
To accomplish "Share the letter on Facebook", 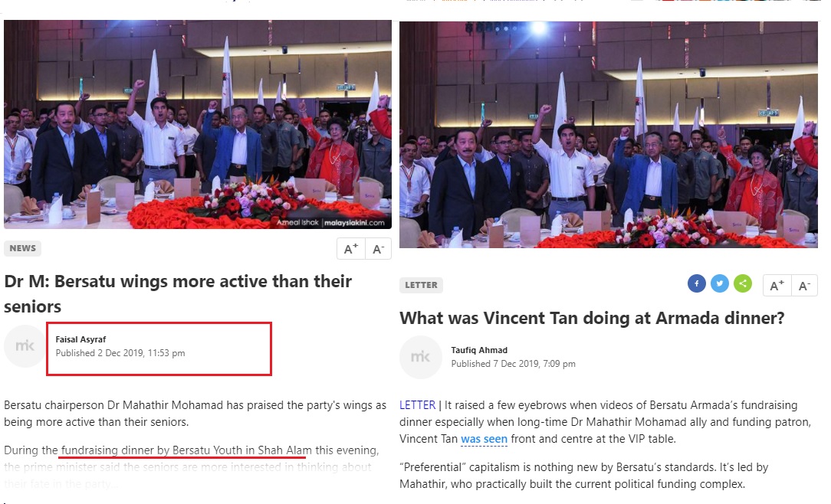I will 696,283.
